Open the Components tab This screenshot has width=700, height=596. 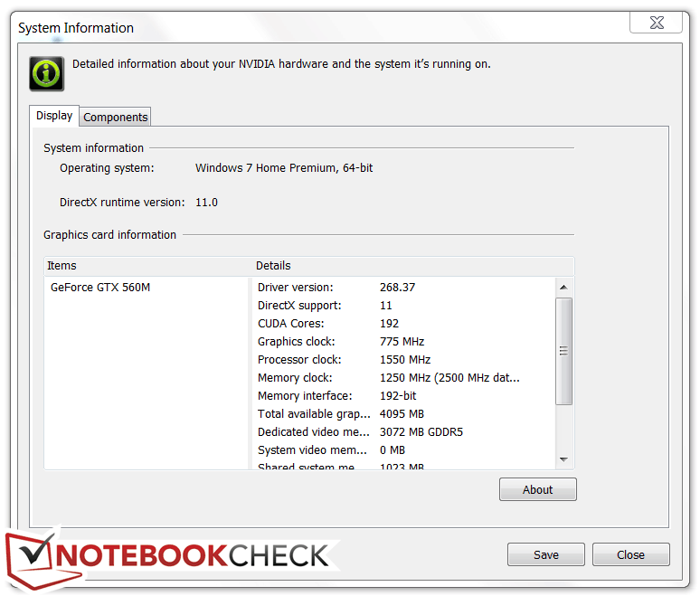pos(115,117)
